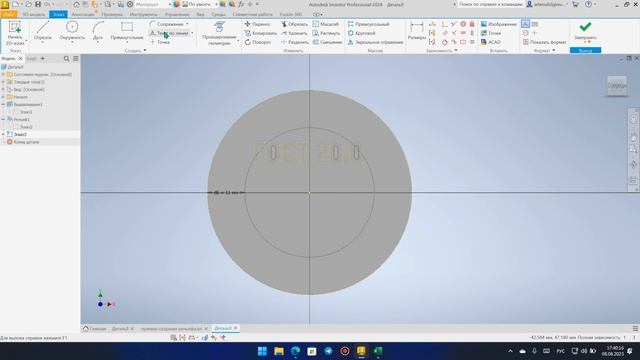Select the Прямоугольник rectangle tool

[x=127, y=32]
